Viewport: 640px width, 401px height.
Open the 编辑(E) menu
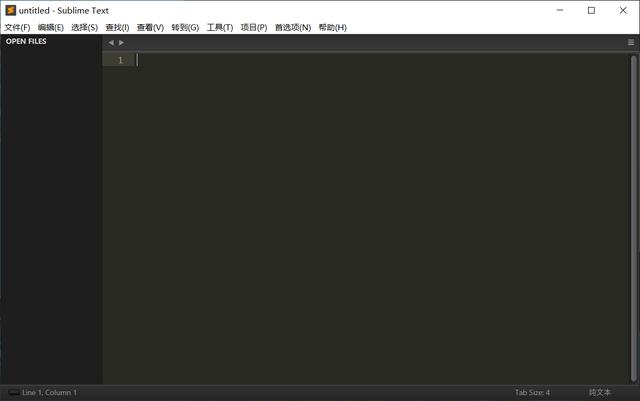[x=51, y=27]
